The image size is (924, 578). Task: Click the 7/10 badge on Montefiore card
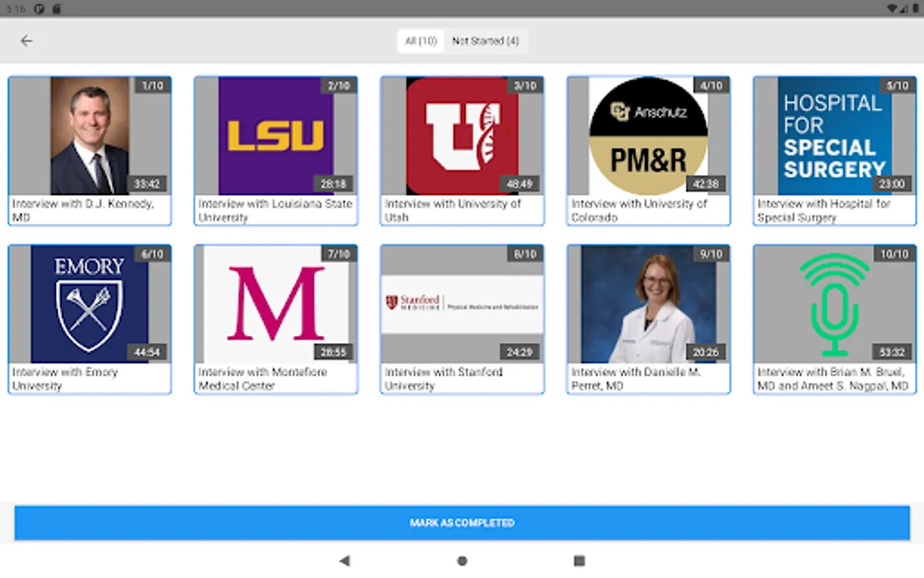pyautogui.click(x=339, y=254)
